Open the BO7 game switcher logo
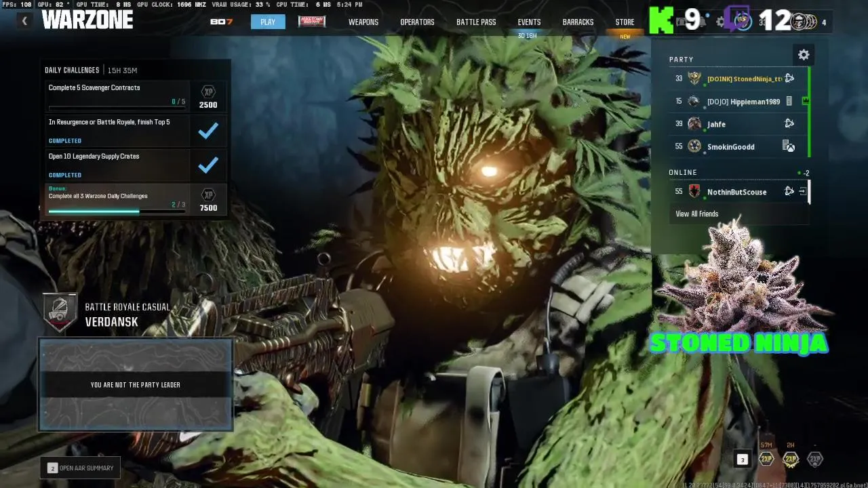This screenshot has height=488, width=868. (x=221, y=22)
